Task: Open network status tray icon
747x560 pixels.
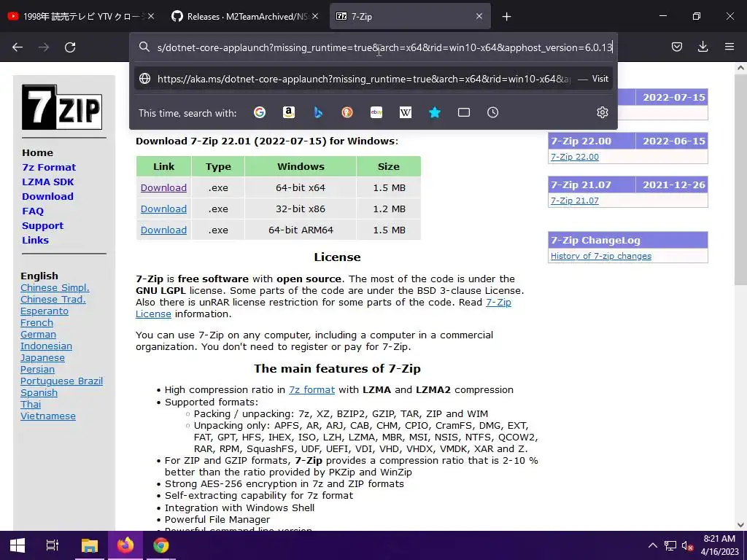Action: tap(670, 545)
